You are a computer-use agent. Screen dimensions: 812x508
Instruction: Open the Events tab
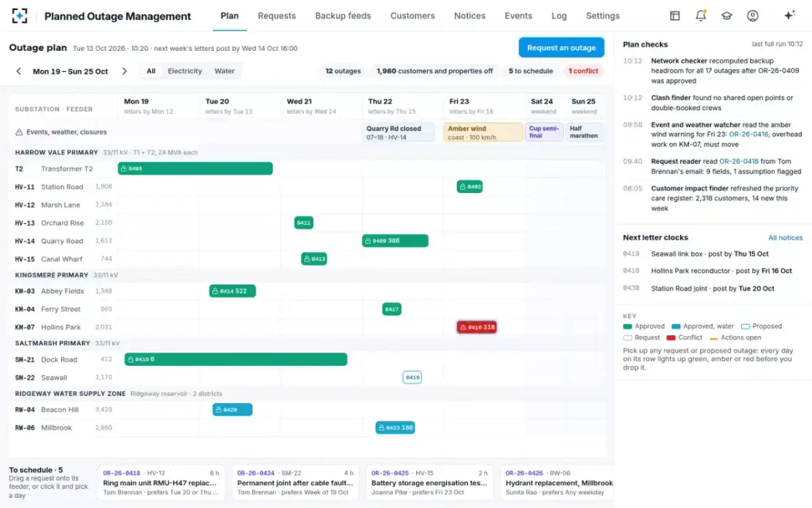pos(518,16)
